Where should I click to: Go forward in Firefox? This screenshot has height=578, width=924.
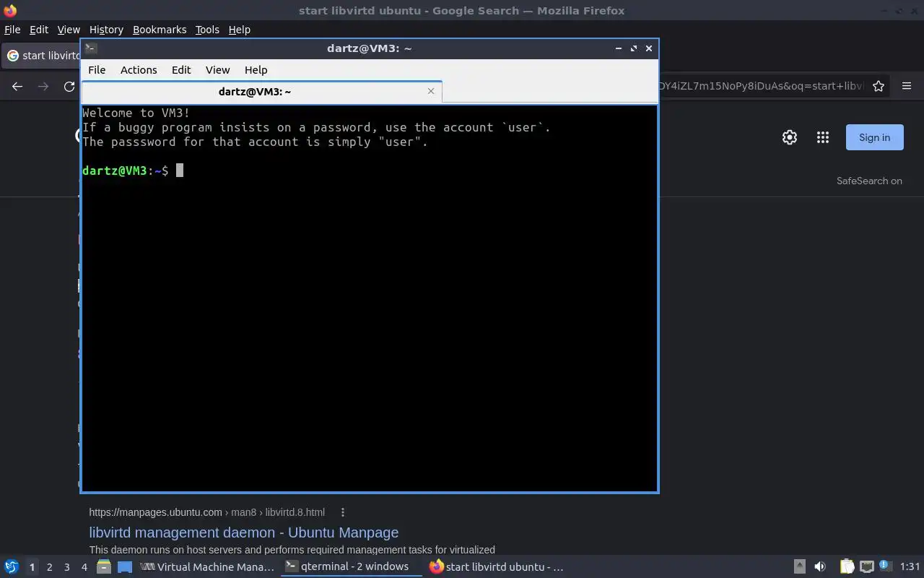coord(43,86)
